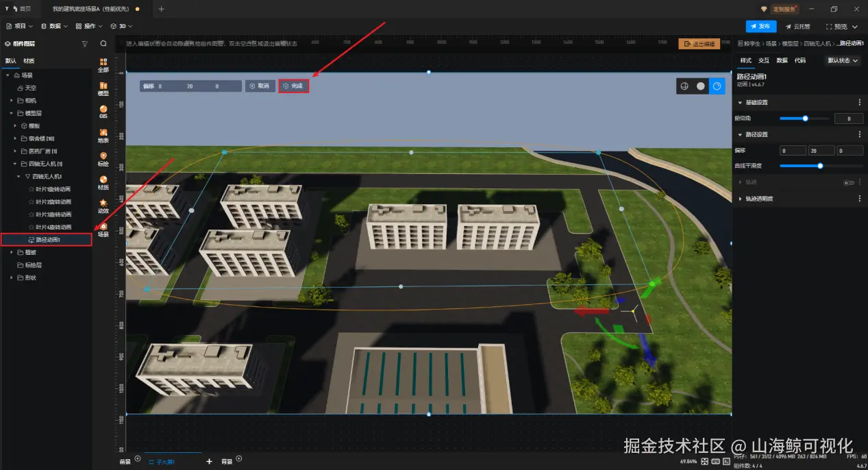The width and height of the screenshot is (868, 470).
Task: Click the layer filter funnel icon
Action: click(x=85, y=43)
